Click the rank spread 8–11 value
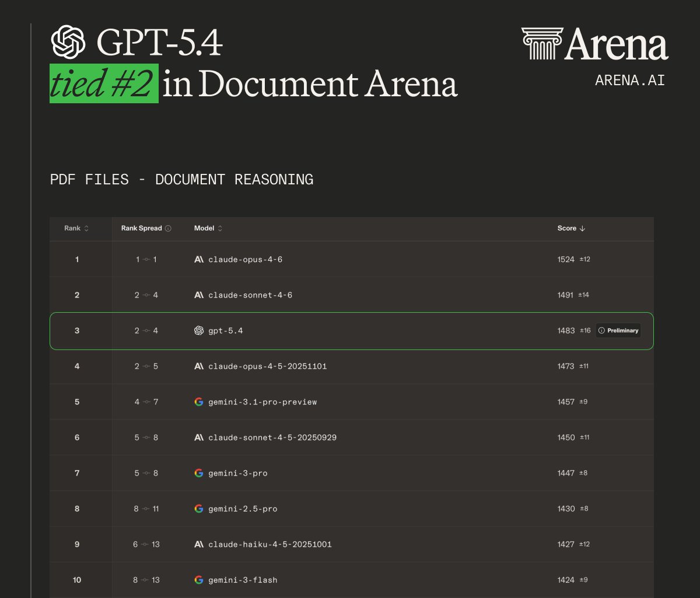The image size is (700, 598). (x=146, y=508)
